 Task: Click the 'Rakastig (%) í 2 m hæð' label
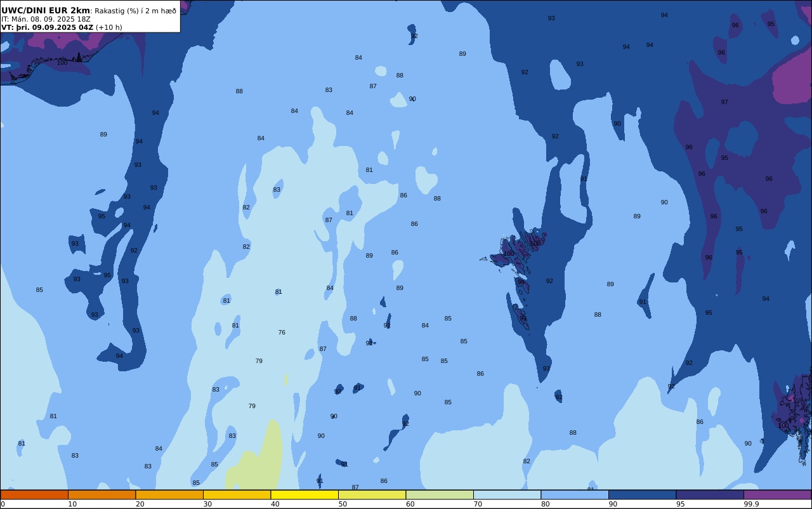pos(136,11)
